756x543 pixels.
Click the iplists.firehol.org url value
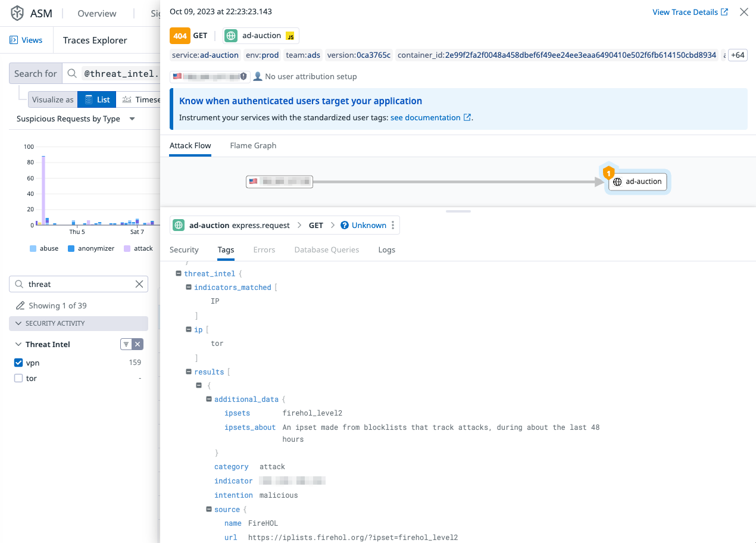click(x=353, y=537)
